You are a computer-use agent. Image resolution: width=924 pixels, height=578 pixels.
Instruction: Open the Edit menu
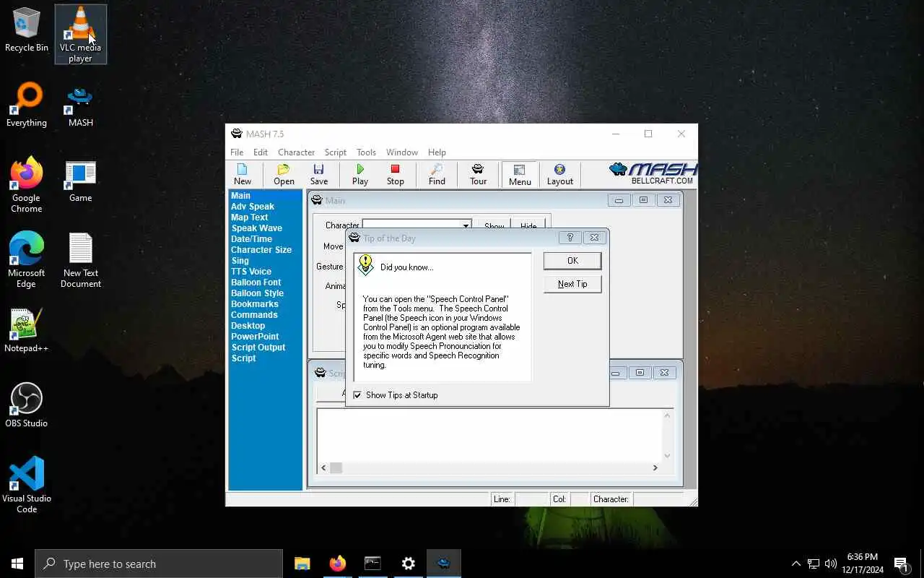click(x=261, y=152)
